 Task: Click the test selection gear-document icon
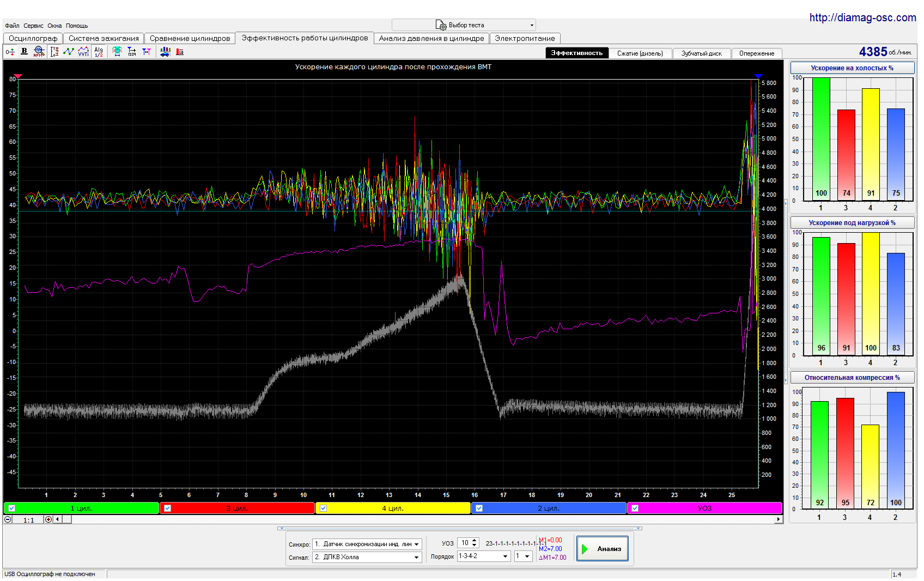pyautogui.click(x=441, y=25)
